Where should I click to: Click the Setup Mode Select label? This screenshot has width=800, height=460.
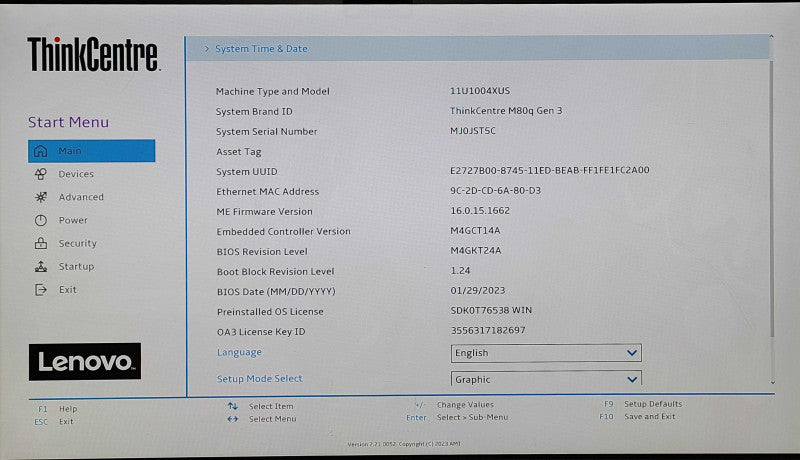pos(259,378)
